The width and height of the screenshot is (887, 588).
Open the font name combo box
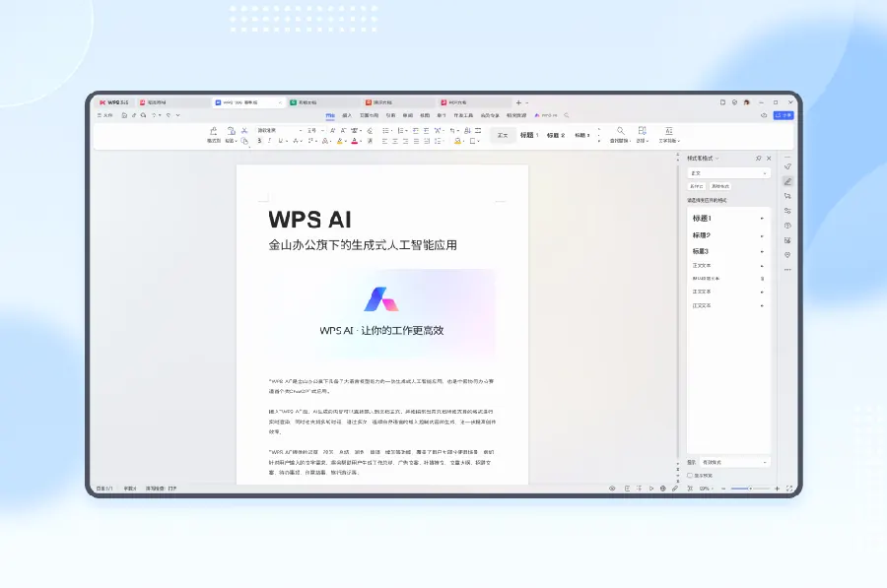tap(280, 131)
